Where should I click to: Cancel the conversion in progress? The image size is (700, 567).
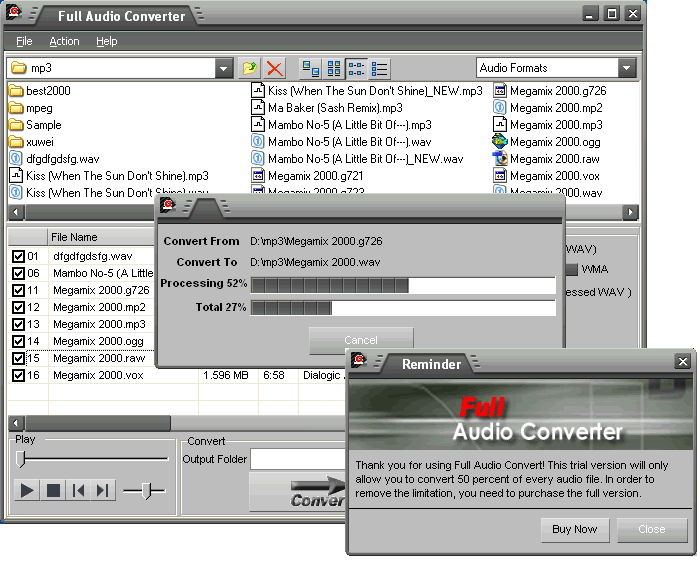(361, 340)
